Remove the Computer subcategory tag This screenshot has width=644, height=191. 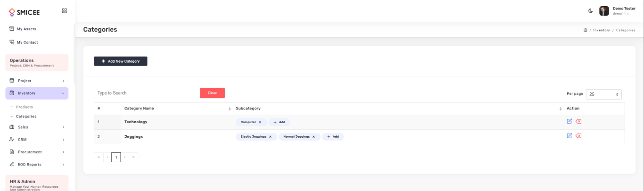260,122
